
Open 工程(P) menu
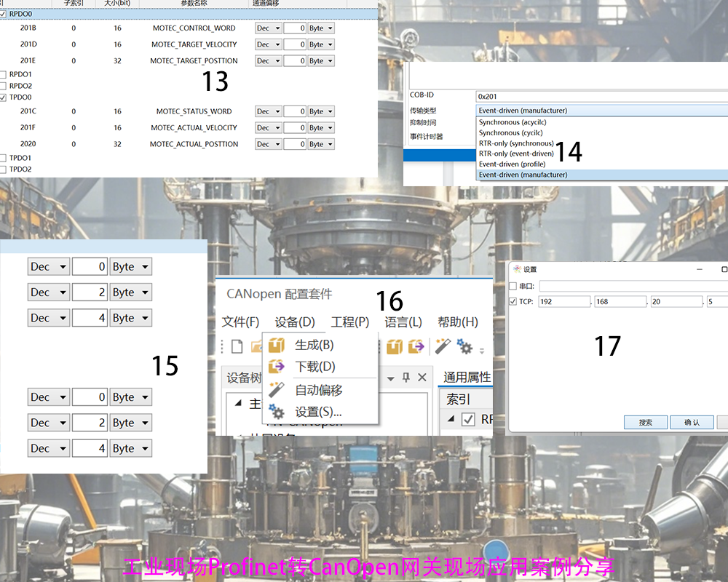click(350, 322)
